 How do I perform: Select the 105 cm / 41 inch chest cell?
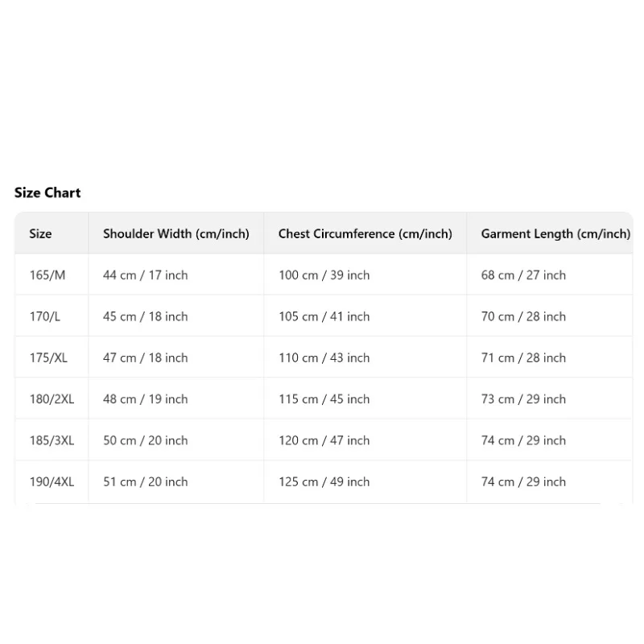(324, 316)
